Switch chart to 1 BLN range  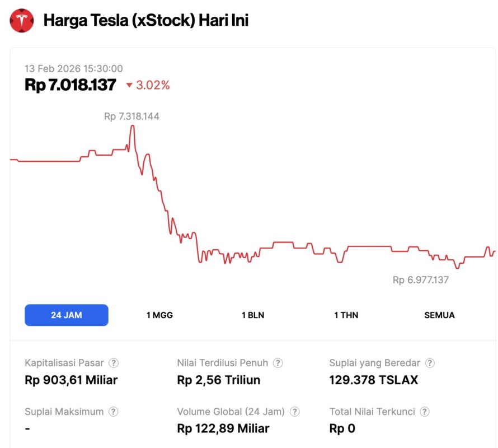tap(253, 315)
